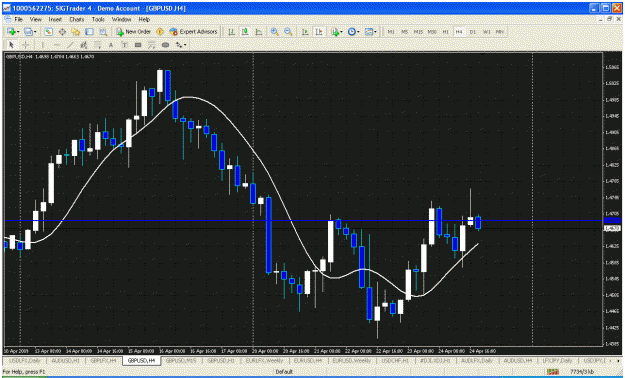
Task: Switch to Line Chart display
Action: click(x=259, y=32)
